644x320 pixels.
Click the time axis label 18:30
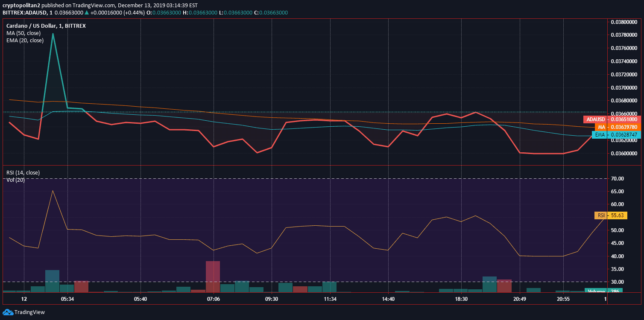[461, 299]
